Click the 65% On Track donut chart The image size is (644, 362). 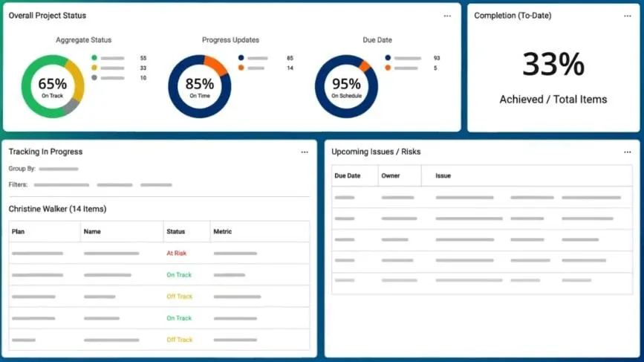click(53, 86)
